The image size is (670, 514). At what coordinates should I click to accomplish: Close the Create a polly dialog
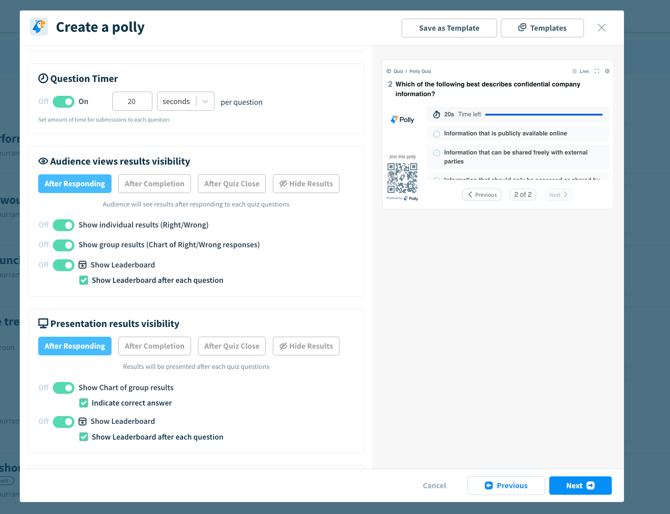[601, 28]
